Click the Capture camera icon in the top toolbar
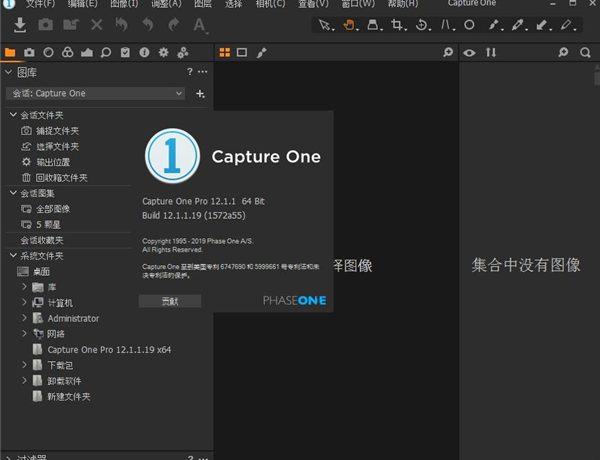 point(46,25)
